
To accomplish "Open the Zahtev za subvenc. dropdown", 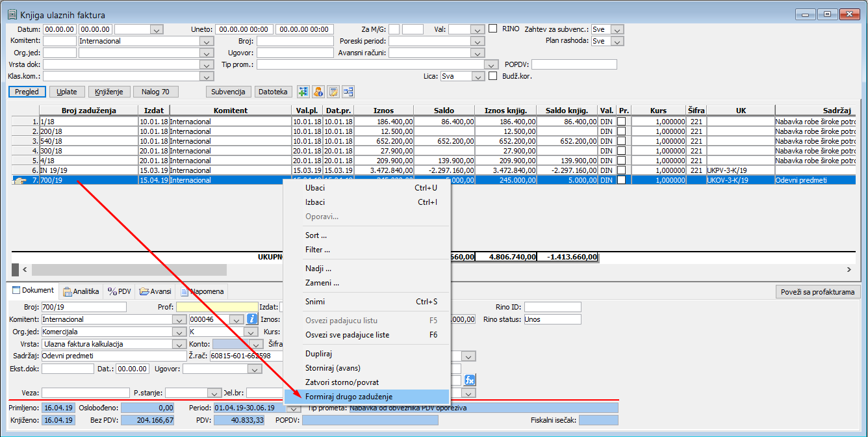I will (x=617, y=29).
